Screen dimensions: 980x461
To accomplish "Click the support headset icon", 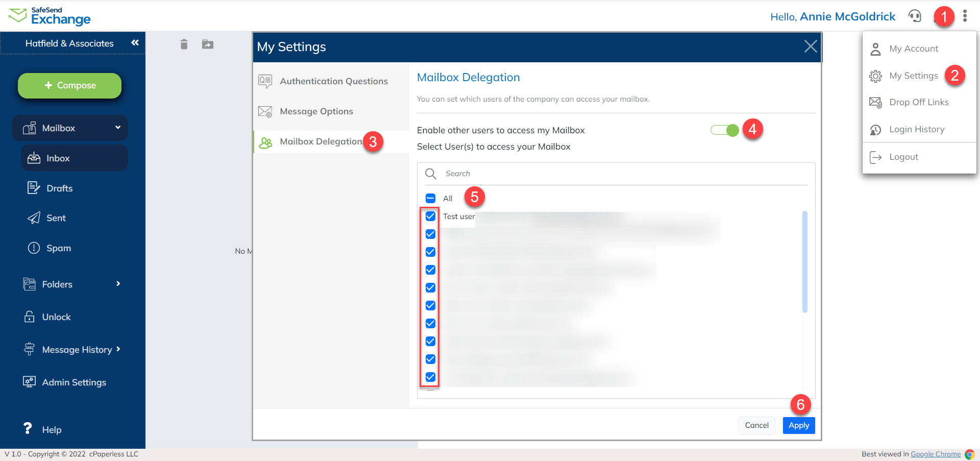I will (915, 16).
